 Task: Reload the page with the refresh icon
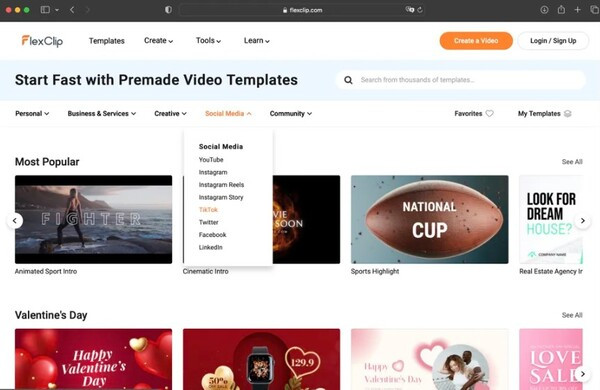[420, 10]
